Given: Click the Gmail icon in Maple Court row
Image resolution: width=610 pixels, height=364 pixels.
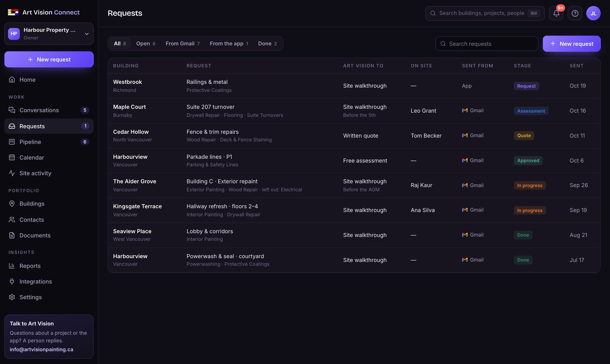Looking at the screenshot, I should click(x=465, y=110).
